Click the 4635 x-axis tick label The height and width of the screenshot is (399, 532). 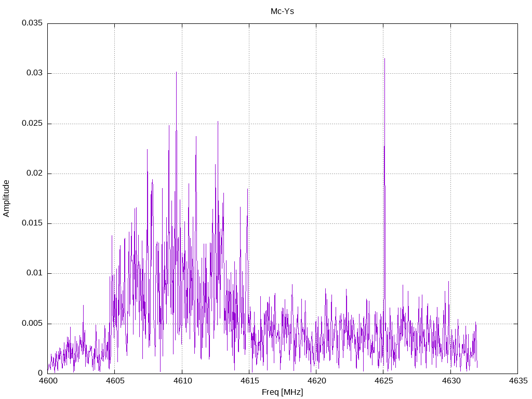coord(517,381)
